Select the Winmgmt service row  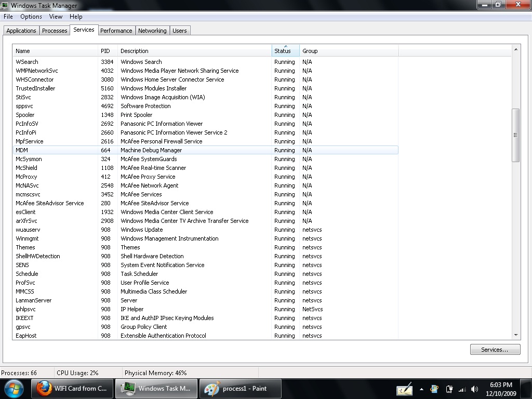pyautogui.click(x=205, y=238)
